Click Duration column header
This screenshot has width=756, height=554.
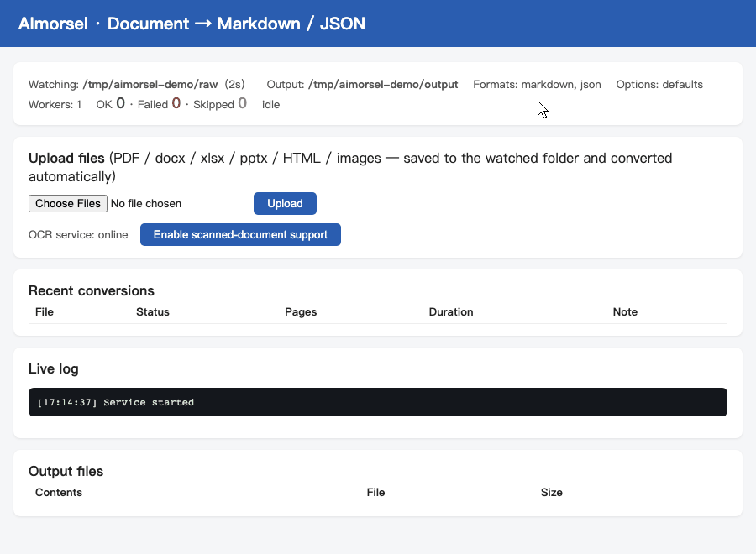(x=451, y=312)
